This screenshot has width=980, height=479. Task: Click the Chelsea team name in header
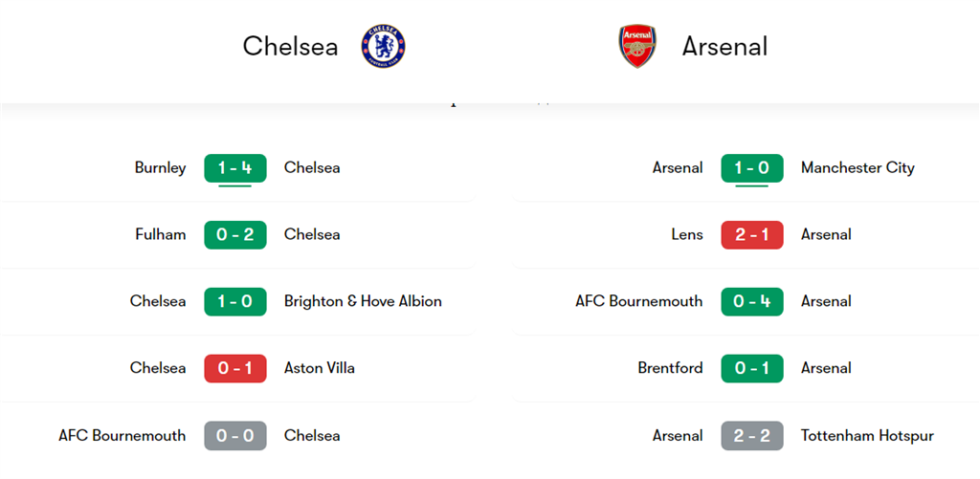point(290,46)
